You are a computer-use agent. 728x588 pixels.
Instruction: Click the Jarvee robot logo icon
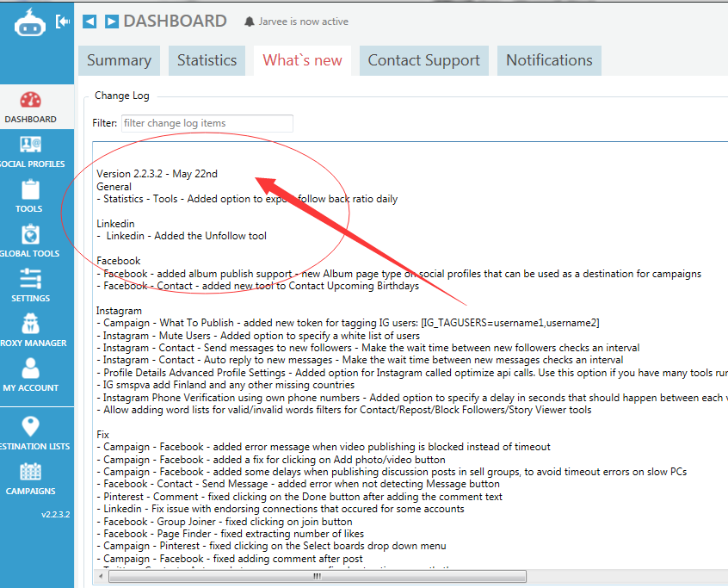pyautogui.click(x=30, y=22)
